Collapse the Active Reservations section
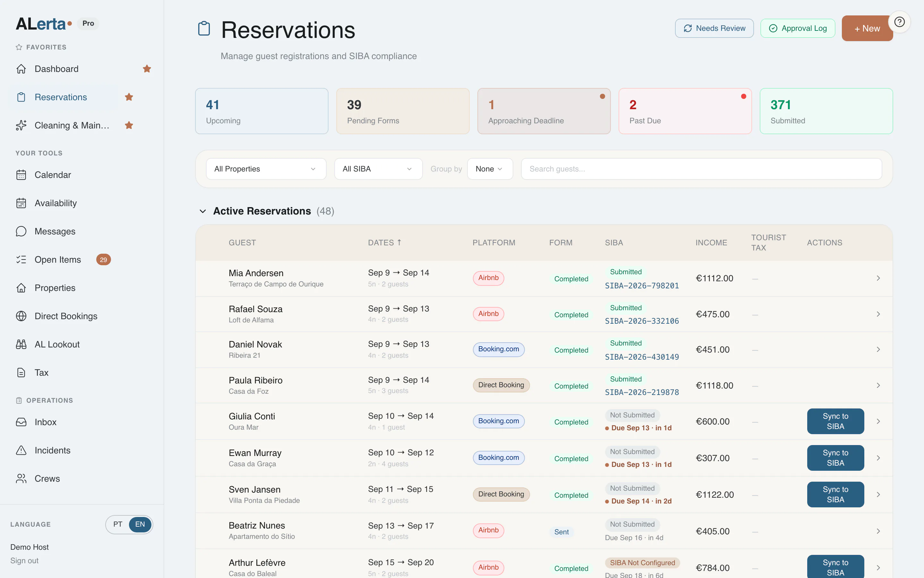Image resolution: width=924 pixels, height=578 pixels. pos(203,211)
